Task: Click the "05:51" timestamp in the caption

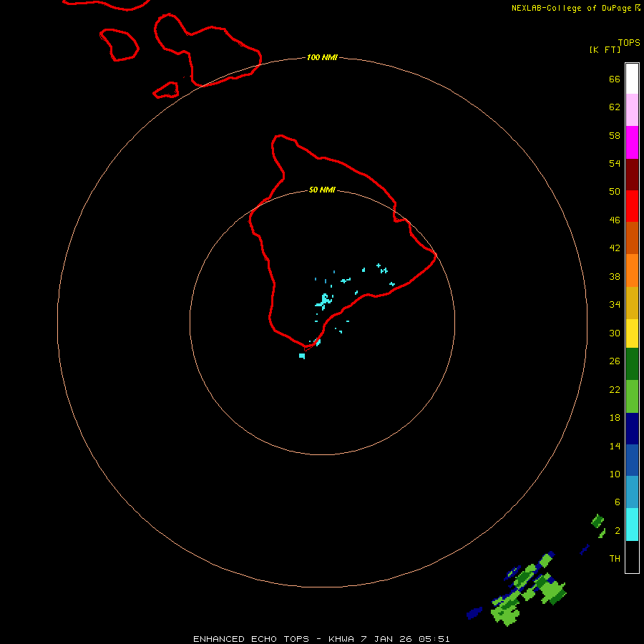Action: click(434, 639)
